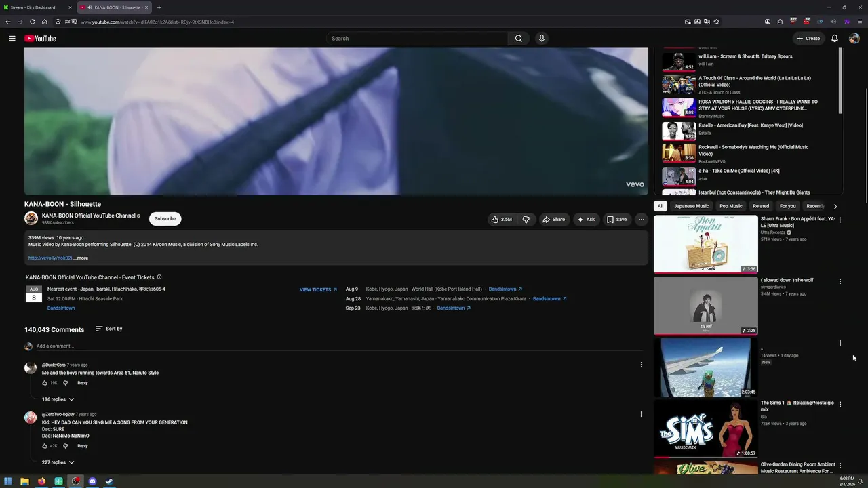Viewport: 868px width, 488px height.
Task: Open Event Tickets info icon
Action: pyautogui.click(x=159, y=277)
